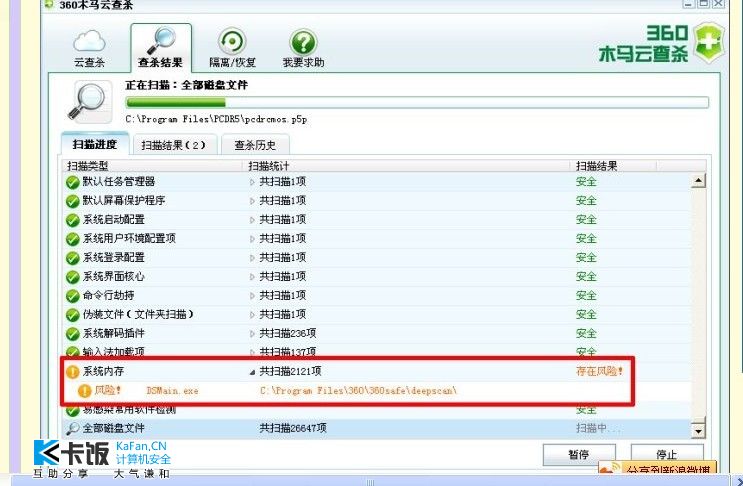Switch to the 查杀历史 subtab
This screenshot has height=486, width=743.
pos(255,145)
